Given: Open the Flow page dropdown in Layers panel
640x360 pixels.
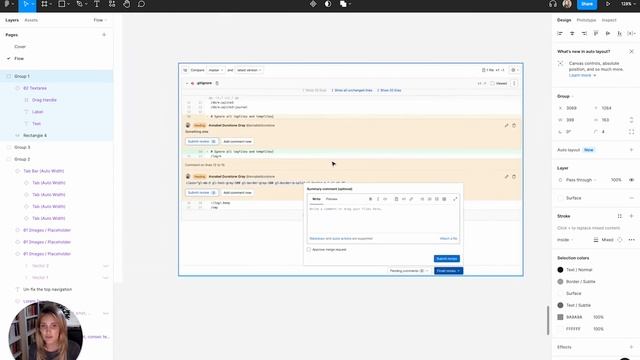Looking at the screenshot, I should [x=100, y=20].
